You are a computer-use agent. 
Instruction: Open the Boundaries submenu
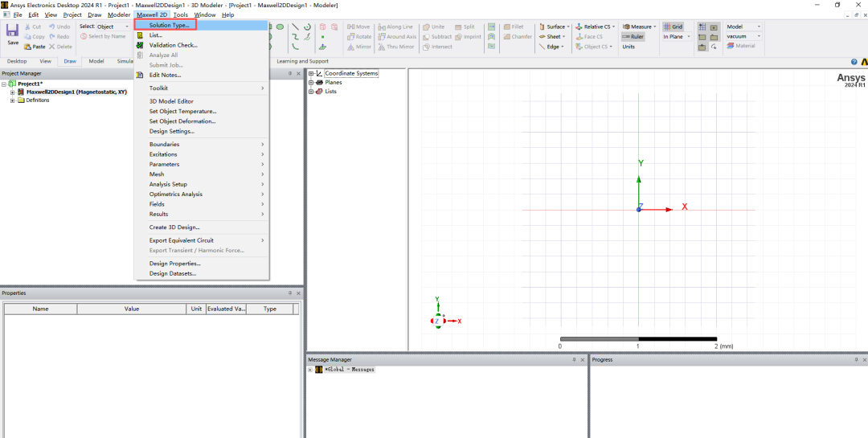point(202,144)
